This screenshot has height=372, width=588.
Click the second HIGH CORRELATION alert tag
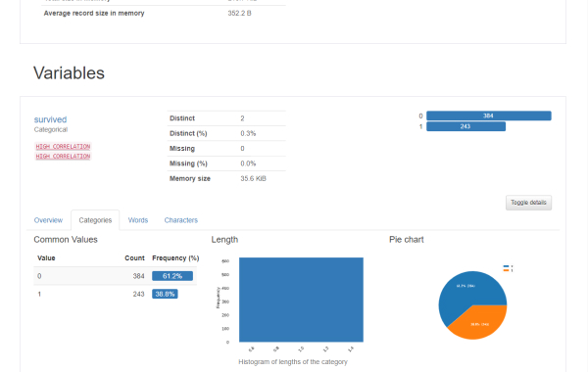(x=63, y=157)
